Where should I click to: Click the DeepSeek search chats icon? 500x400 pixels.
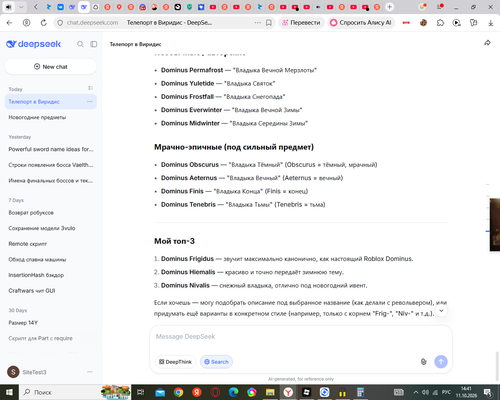point(80,44)
